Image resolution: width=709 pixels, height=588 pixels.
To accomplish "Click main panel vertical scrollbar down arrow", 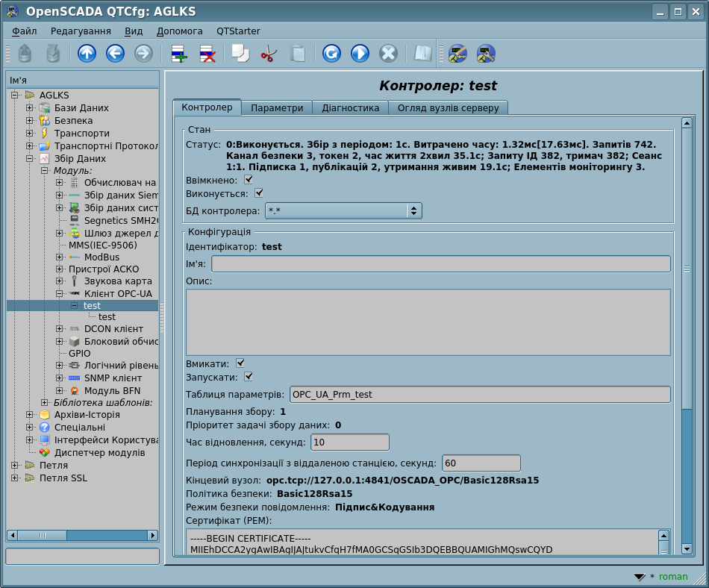I will tap(687, 549).
